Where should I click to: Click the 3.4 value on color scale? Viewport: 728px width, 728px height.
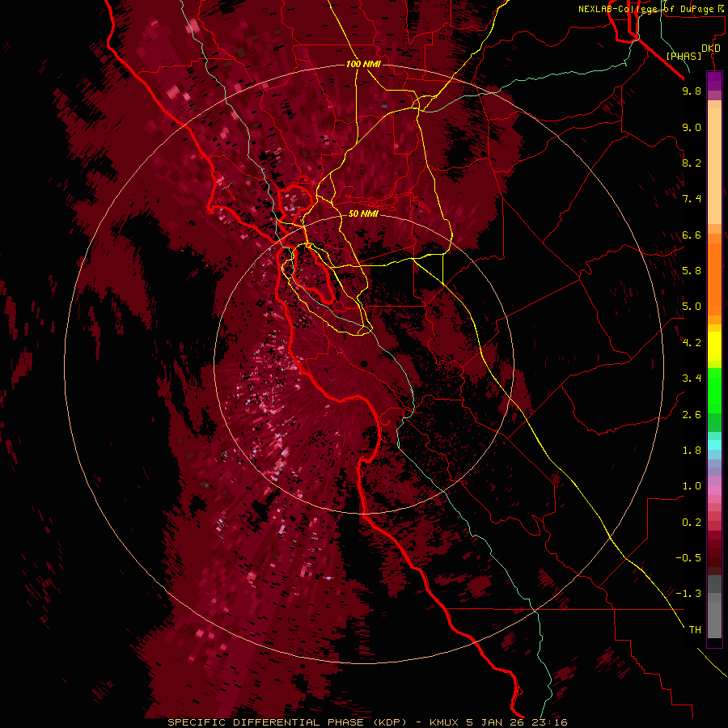(x=692, y=379)
